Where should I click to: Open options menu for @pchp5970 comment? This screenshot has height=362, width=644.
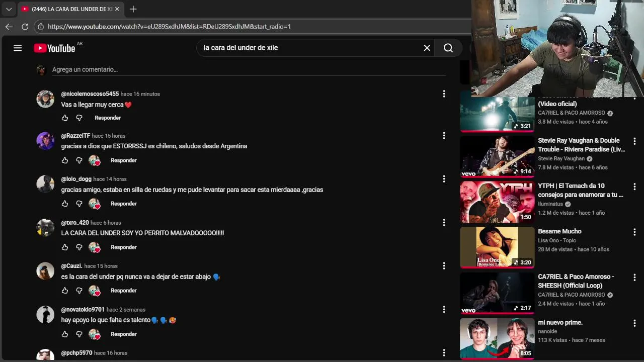coord(444,352)
